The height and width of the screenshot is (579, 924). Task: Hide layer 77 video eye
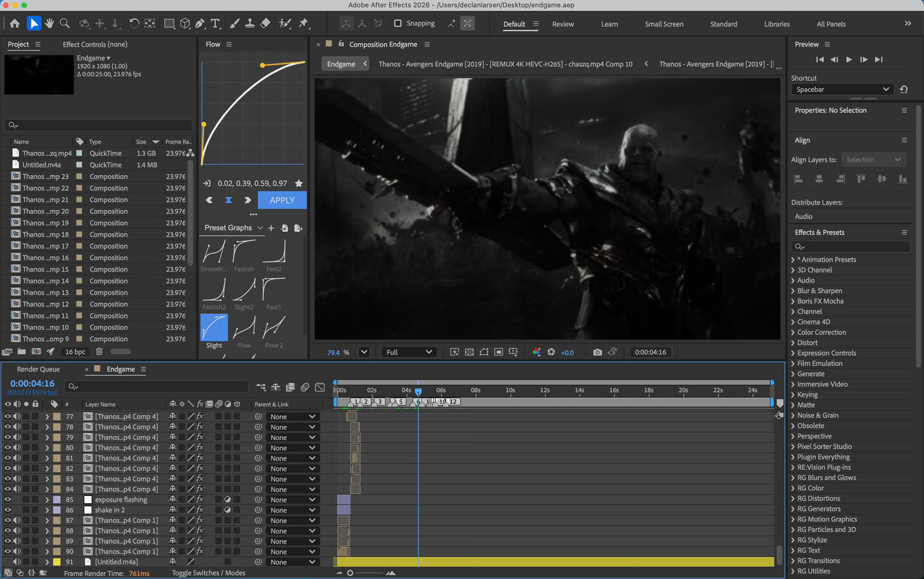pos(8,417)
